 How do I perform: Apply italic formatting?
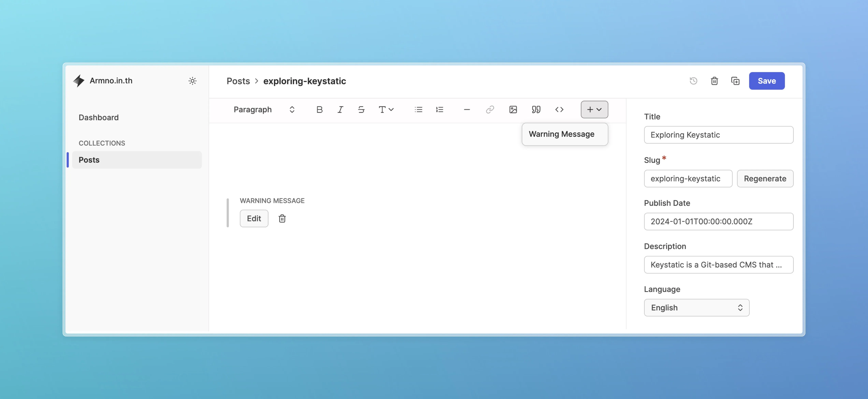340,109
